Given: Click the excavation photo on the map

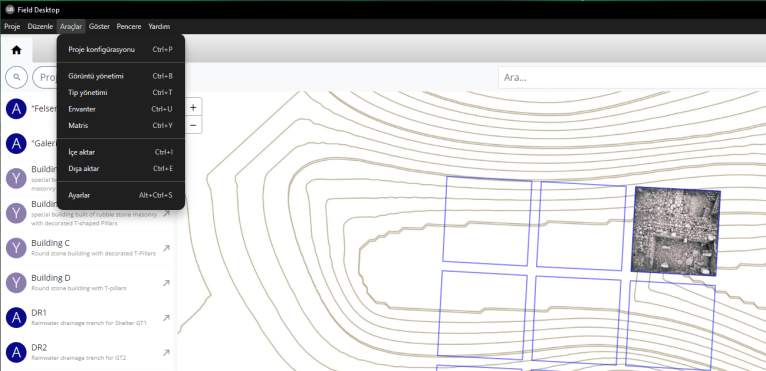Looking at the screenshot, I should click(x=676, y=231).
